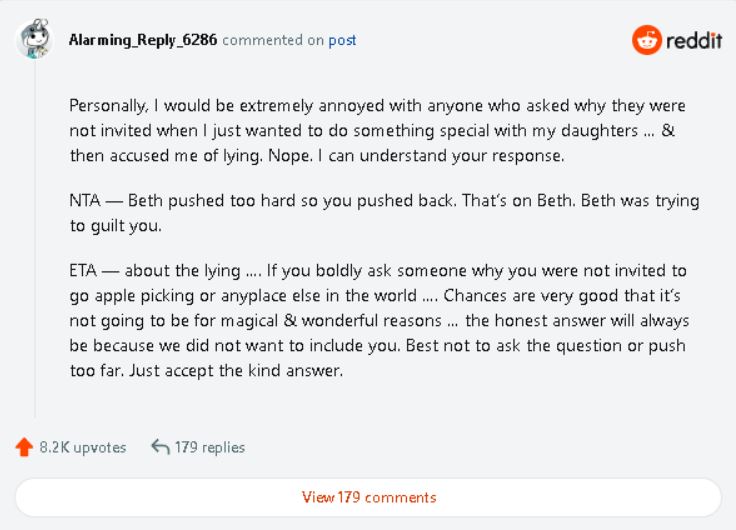Open Alarming_Reply_6286's avatar image
This screenshot has height=530, width=736.
coord(36,40)
